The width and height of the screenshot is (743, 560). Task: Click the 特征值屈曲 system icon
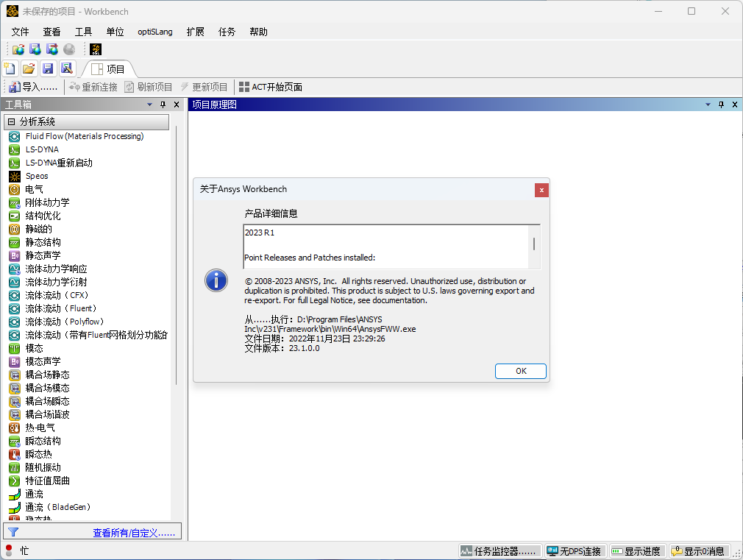(x=14, y=481)
